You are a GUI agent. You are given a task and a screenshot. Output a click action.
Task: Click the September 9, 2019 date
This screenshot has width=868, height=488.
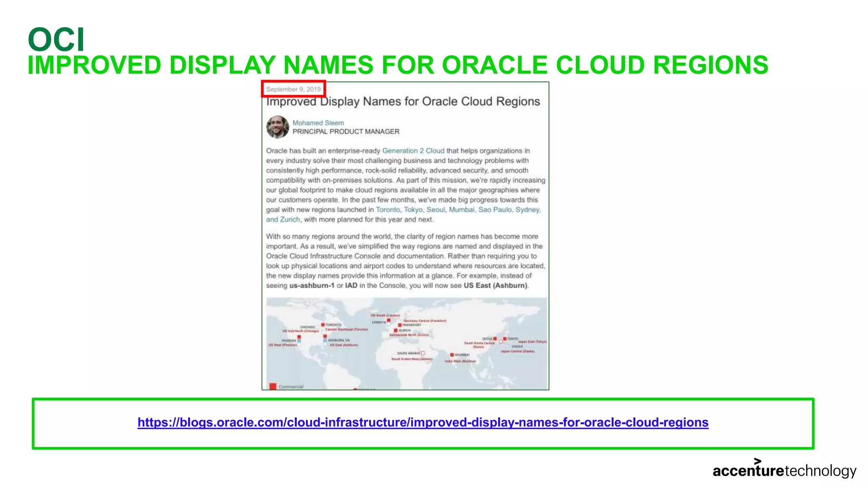pos(293,89)
